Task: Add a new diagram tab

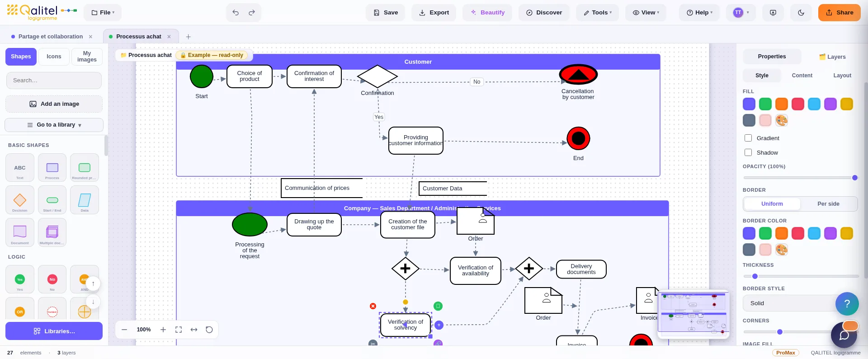Action: [189, 37]
